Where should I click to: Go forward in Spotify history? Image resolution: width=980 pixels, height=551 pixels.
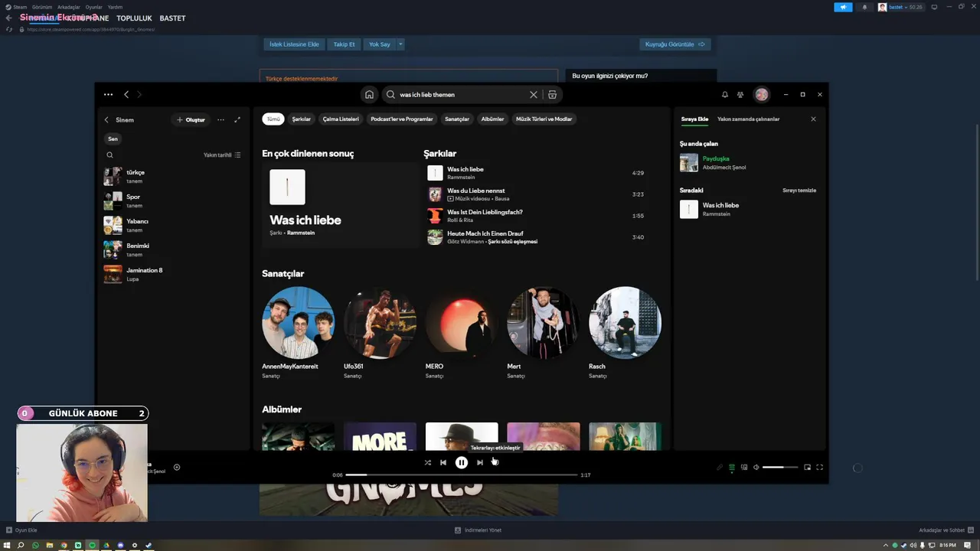(139, 95)
